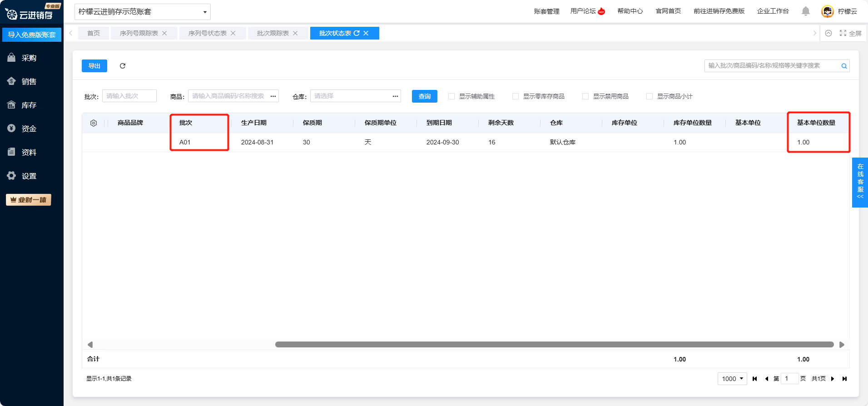Go to the last page

point(844,379)
